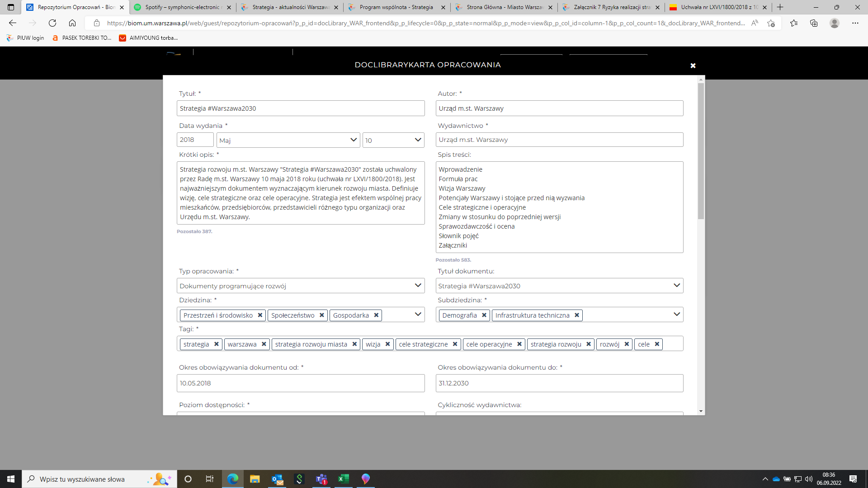This screenshot has height=488, width=868.
Task: Open the day dropdown showing 10
Action: coord(393,140)
